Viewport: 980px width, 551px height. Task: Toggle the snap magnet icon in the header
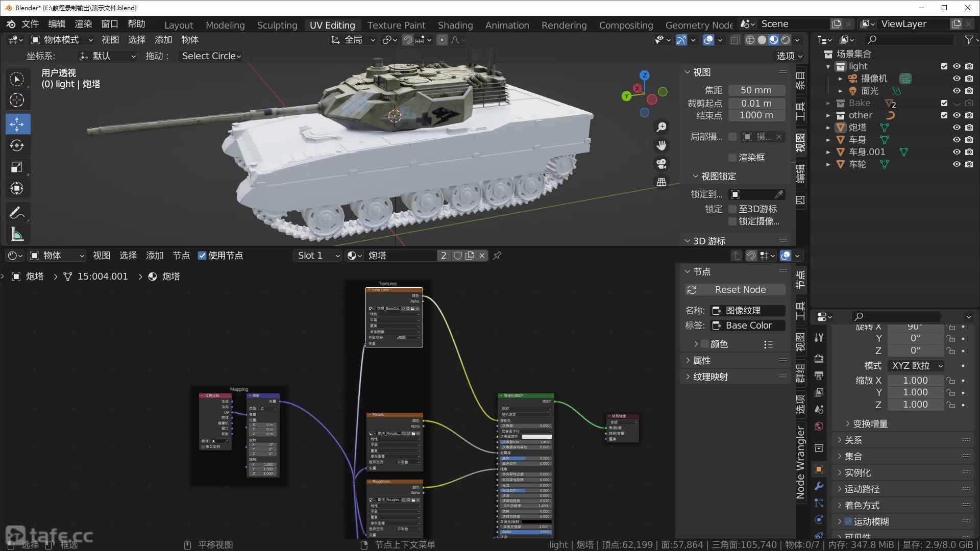[x=408, y=40]
